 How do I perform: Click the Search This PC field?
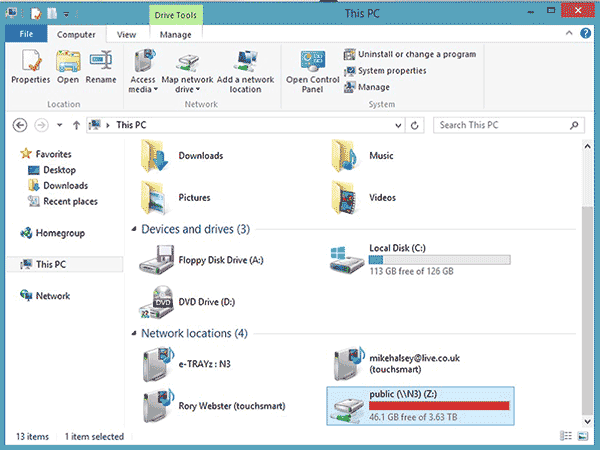(x=500, y=125)
